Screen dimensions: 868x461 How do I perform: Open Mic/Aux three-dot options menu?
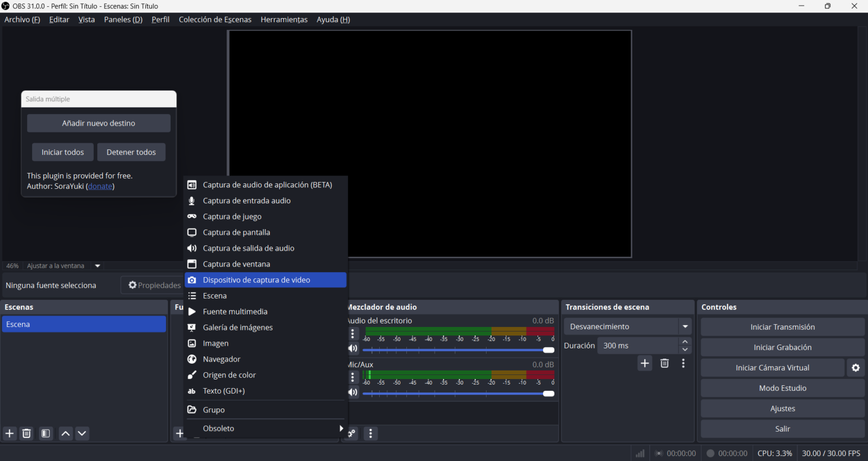tap(353, 377)
